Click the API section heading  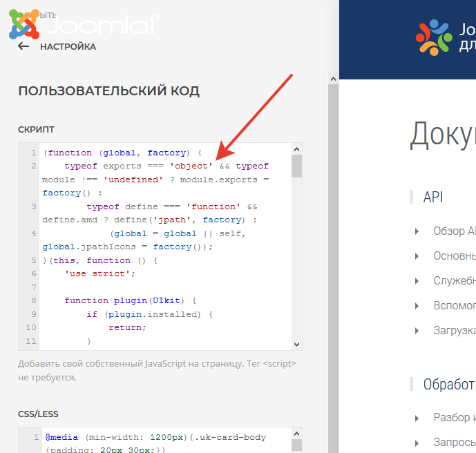point(433,197)
